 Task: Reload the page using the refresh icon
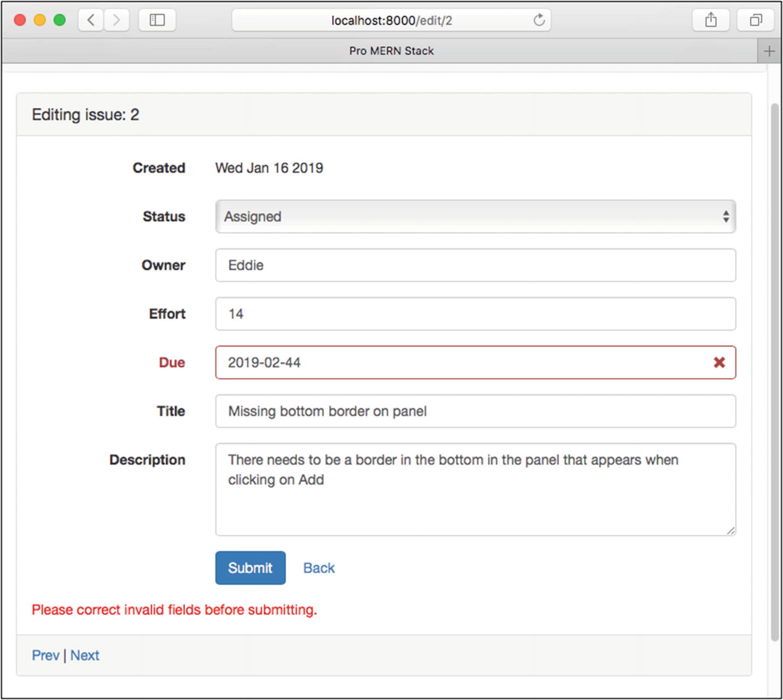point(539,20)
